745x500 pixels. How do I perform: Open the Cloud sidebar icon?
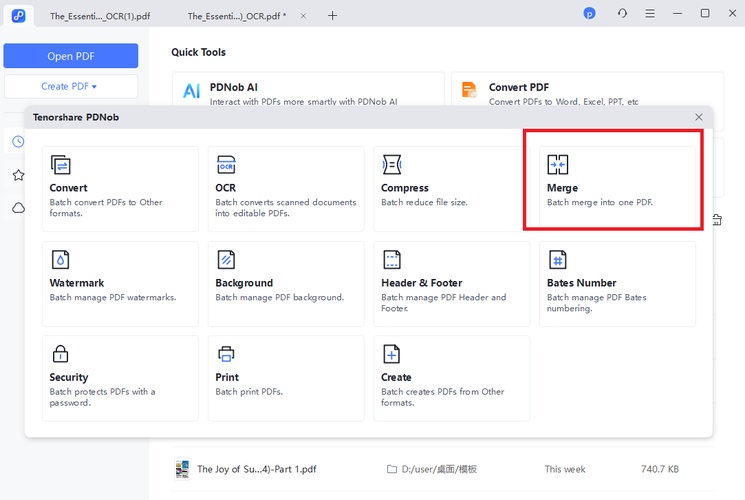coord(18,208)
